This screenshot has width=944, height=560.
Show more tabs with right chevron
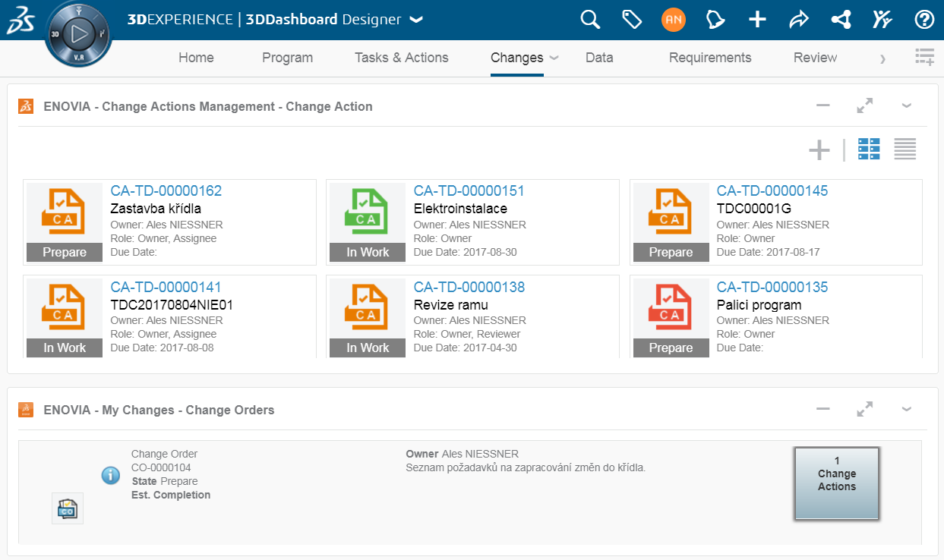point(882,58)
